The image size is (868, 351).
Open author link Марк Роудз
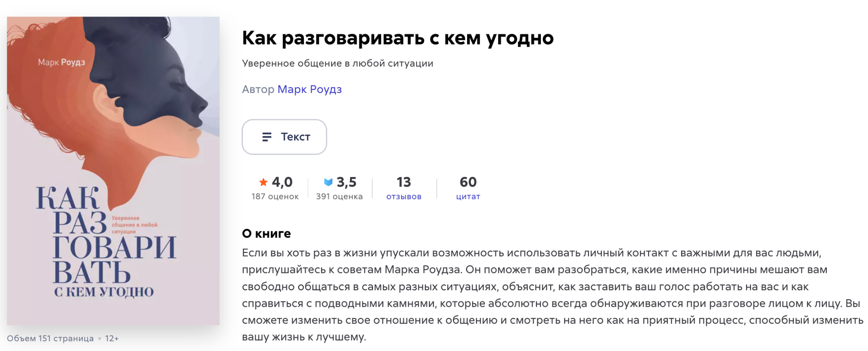tap(309, 89)
